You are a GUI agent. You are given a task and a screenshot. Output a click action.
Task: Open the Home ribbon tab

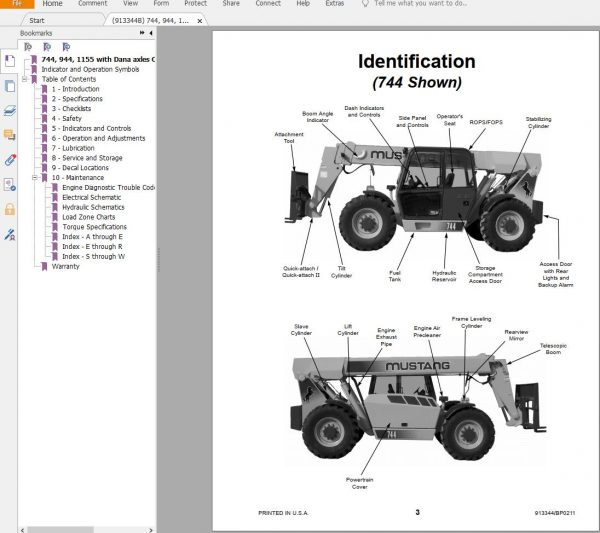pyautogui.click(x=52, y=3)
